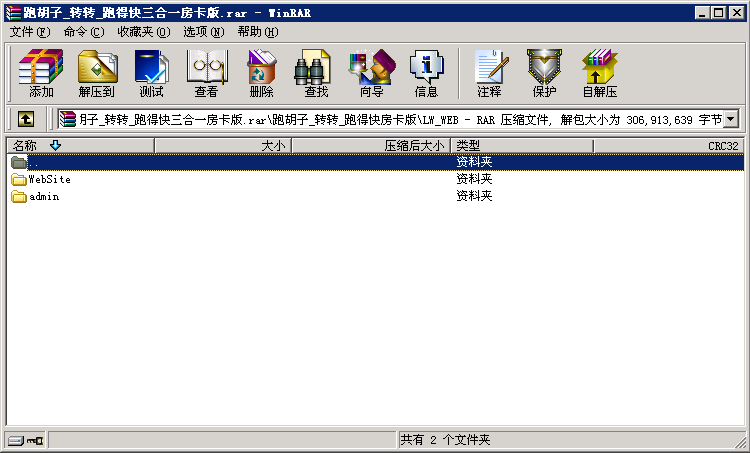Click the 保护 (Protect) shield icon

point(544,73)
